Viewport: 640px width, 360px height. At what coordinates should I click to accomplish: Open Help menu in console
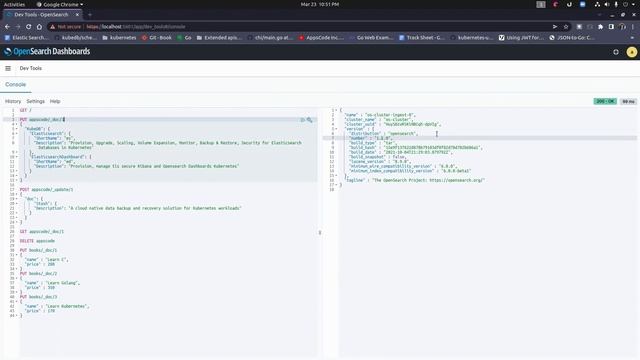coord(55,101)
